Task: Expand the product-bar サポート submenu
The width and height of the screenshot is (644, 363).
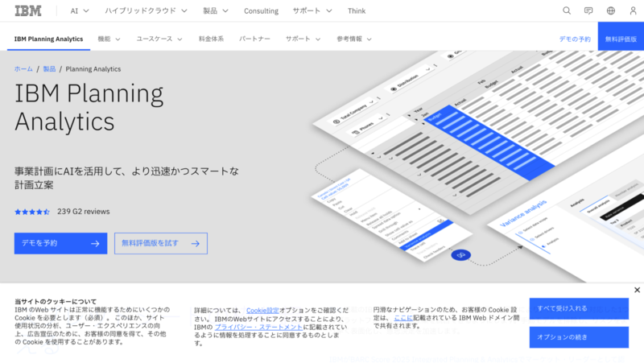Action: click(x=303, y=39)
